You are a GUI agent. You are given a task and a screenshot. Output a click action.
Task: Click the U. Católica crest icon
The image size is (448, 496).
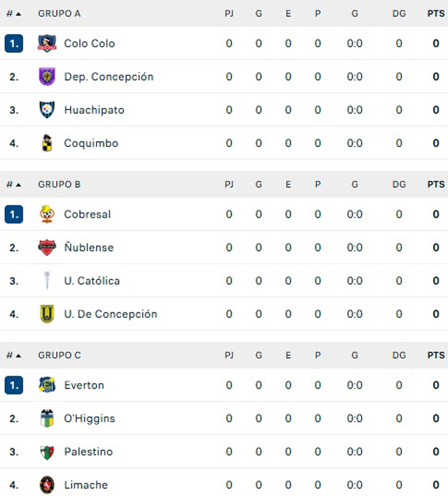(x=47, y=281)
